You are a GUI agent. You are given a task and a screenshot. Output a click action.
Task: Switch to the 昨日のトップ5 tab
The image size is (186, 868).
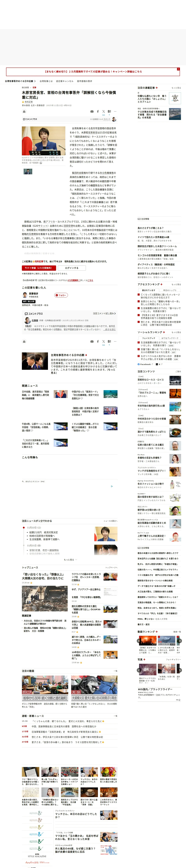pos(170,290)
